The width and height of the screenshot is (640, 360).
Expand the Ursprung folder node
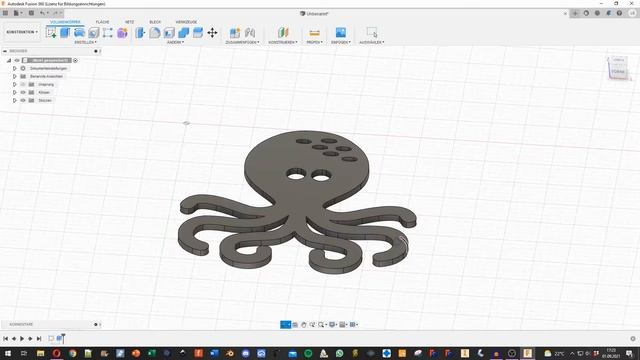point(14,84)
